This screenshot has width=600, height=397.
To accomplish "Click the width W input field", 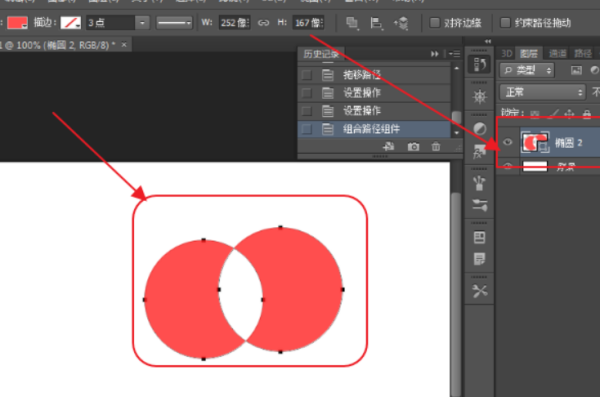I will point(235,23).
